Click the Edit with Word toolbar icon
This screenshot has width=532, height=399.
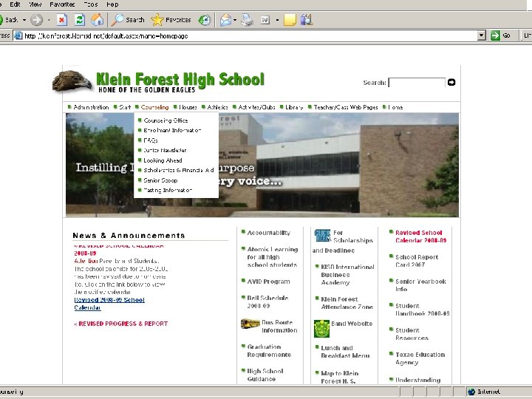coord(265,20)
